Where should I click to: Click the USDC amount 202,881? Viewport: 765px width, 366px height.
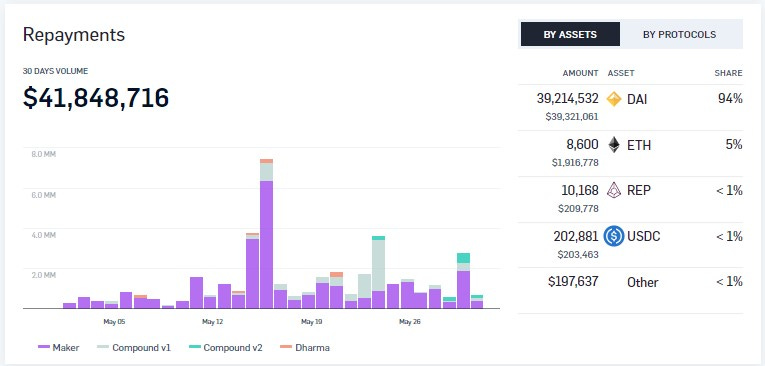(576, 237)
